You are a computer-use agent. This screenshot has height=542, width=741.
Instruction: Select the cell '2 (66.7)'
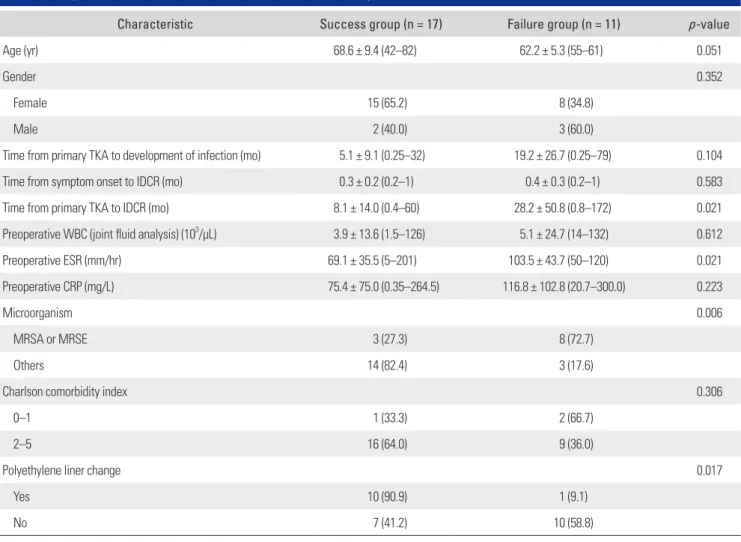[x=576, y=418]
